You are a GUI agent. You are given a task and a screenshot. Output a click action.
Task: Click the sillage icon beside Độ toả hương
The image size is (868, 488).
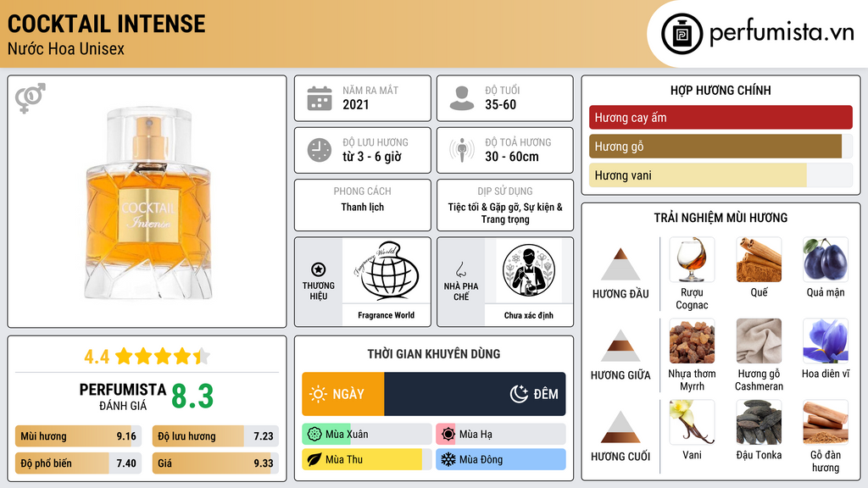(x=462, y=151)
